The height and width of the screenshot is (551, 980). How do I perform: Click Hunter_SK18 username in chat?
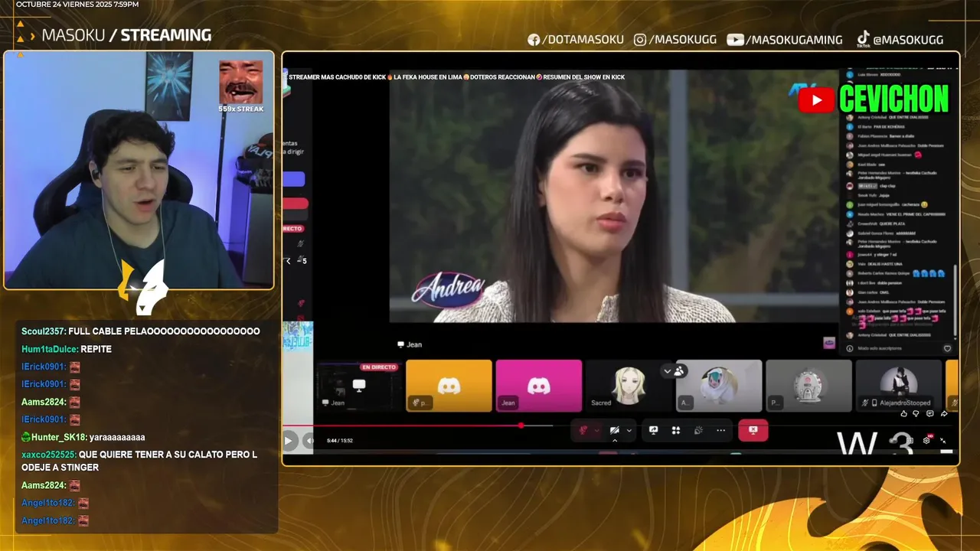pos(59,437)
